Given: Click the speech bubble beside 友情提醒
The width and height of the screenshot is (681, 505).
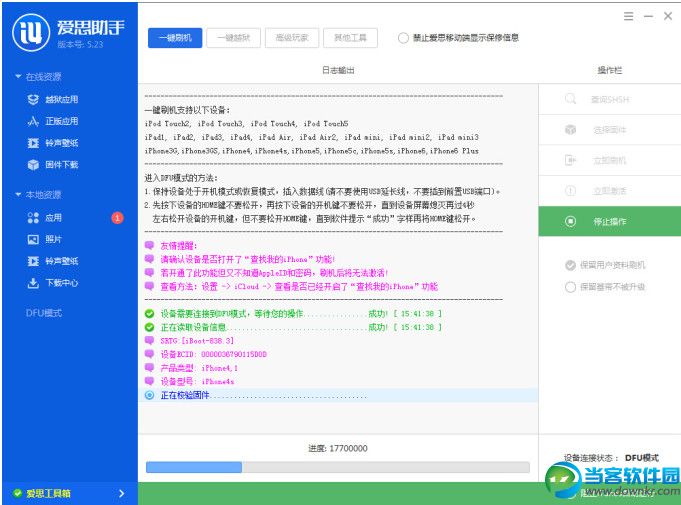Looking at the screenshot, I should coord(149,245).
